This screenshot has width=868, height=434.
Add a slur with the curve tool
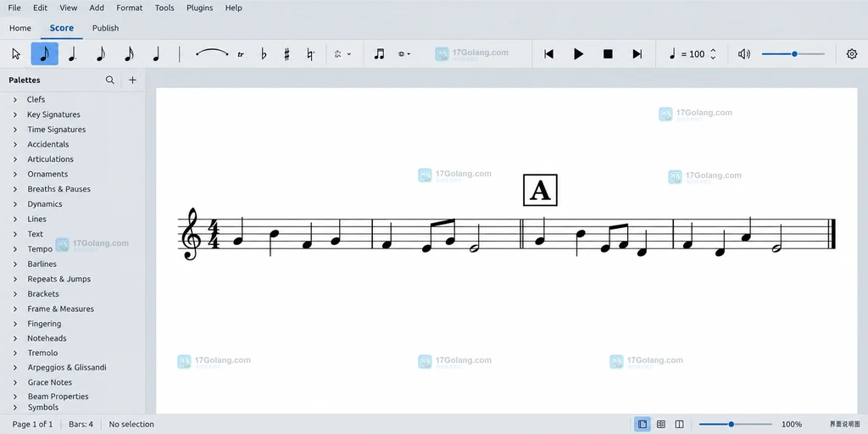click(x=212, y=53)
